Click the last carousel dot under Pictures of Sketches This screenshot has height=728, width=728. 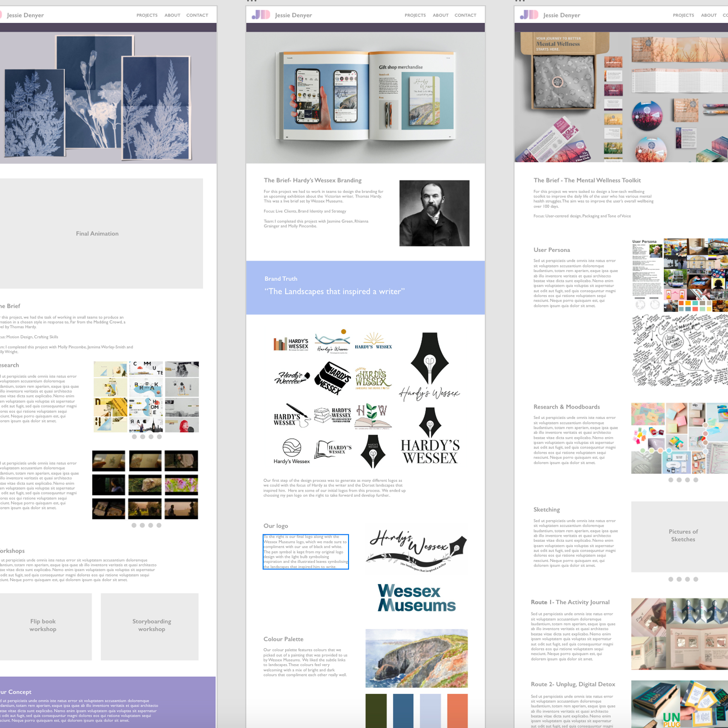coord(696,579)
